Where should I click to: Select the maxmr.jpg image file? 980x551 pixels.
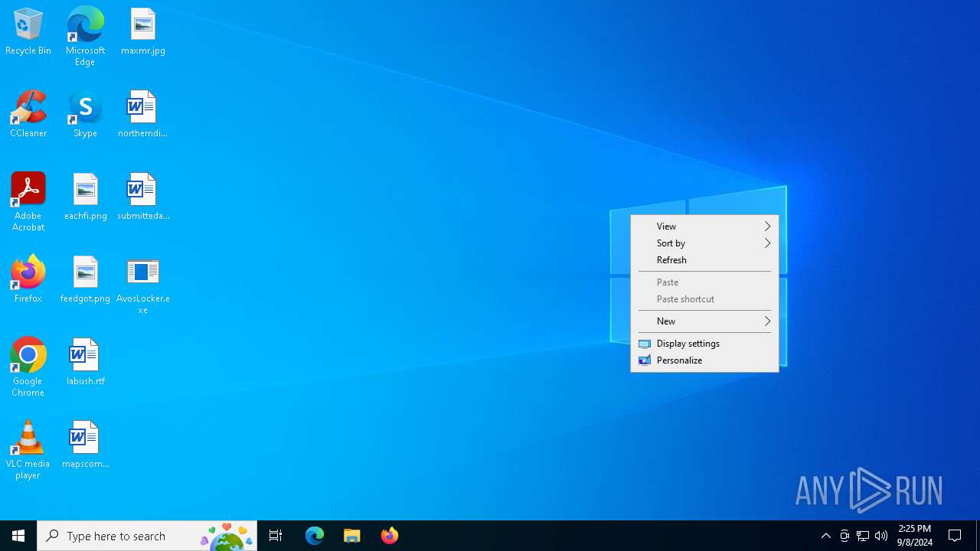pos(143,32)
